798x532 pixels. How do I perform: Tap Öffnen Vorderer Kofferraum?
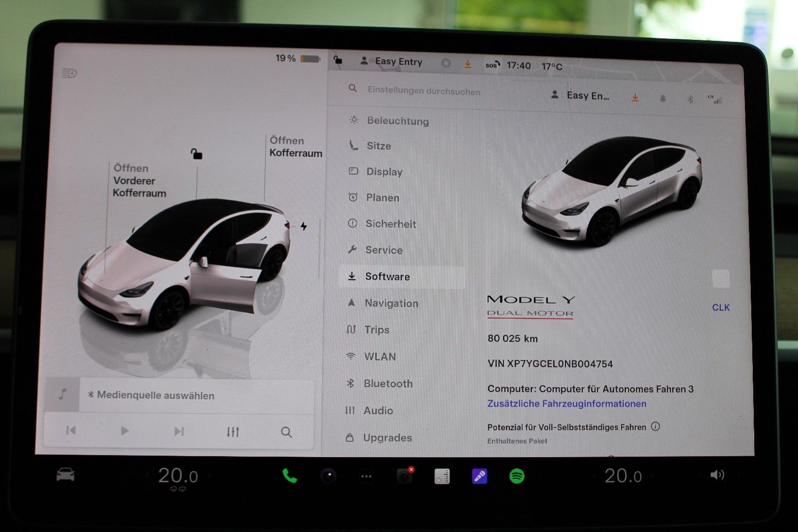(140, 180)
